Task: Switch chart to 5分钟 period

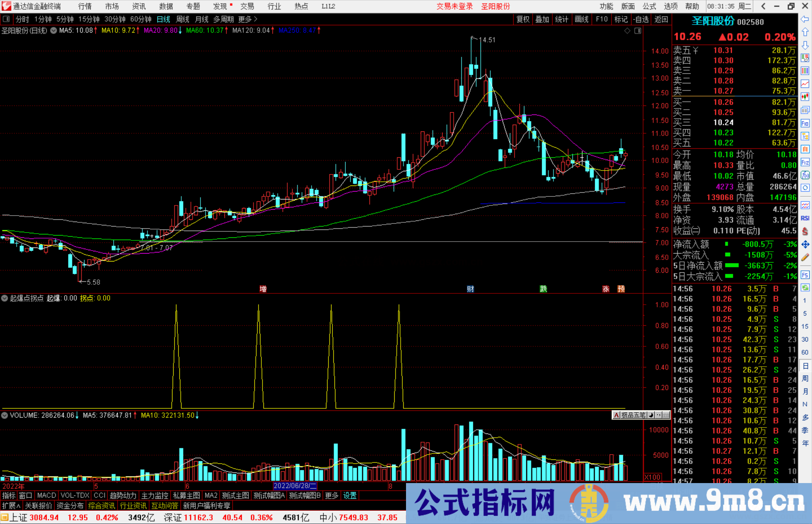Action: [x=65, y=19]
